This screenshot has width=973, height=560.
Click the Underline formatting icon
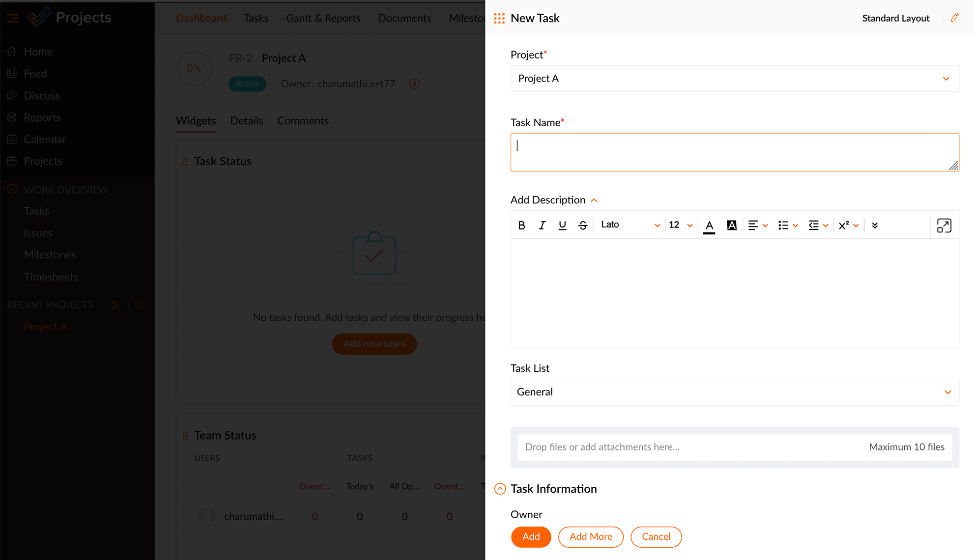[561, 224]
